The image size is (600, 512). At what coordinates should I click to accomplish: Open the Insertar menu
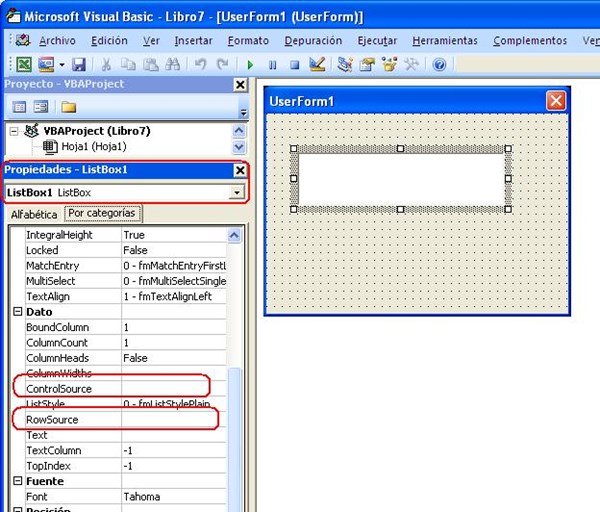tap(193, 41)
